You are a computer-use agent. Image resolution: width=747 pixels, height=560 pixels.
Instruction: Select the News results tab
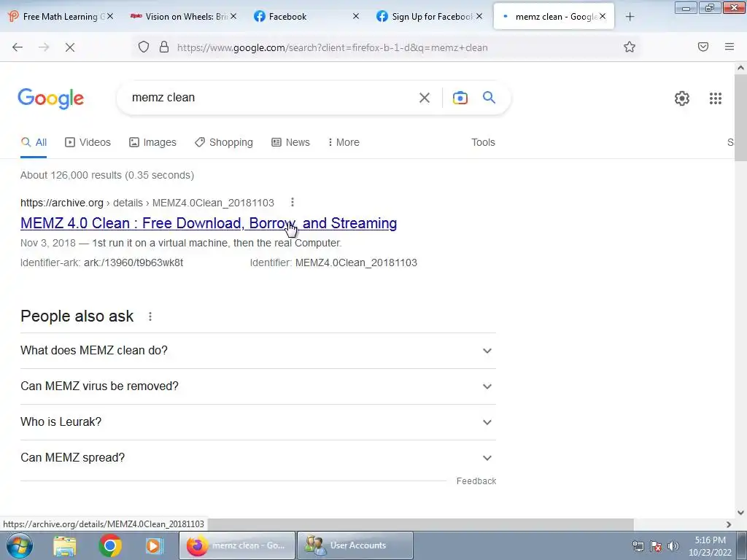pos(290,142)
